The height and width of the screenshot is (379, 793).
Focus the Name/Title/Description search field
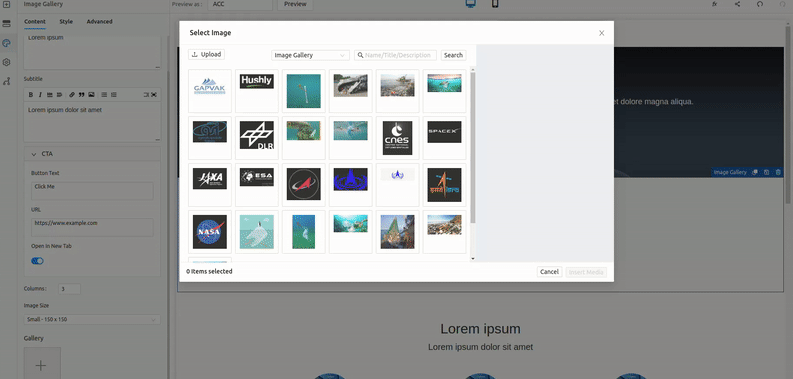click(x=395, y=55)
